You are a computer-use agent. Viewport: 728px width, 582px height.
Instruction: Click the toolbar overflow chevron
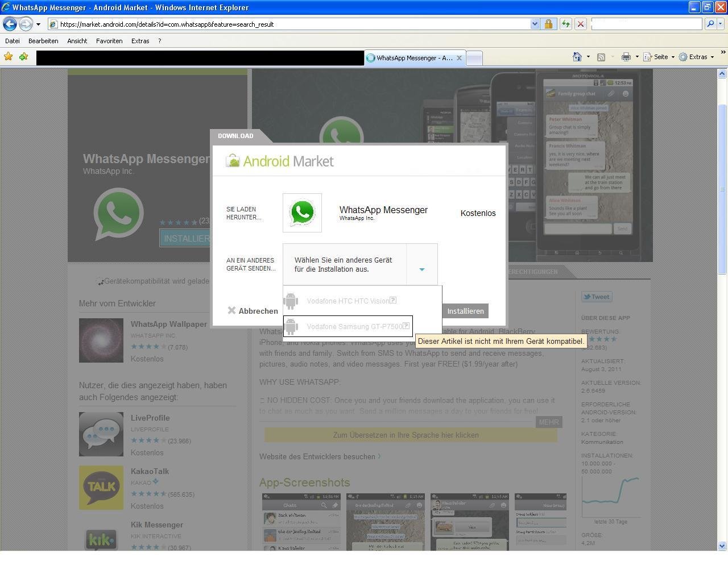723,52
